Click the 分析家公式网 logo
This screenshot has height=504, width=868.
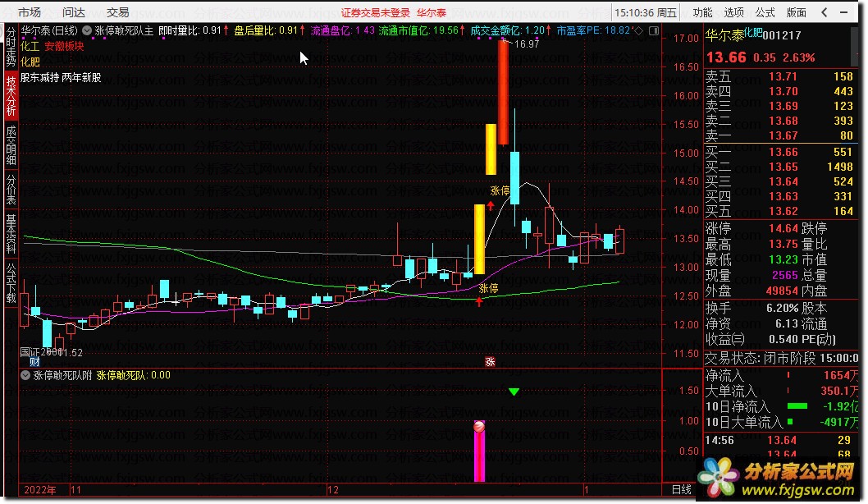(778, 479)
